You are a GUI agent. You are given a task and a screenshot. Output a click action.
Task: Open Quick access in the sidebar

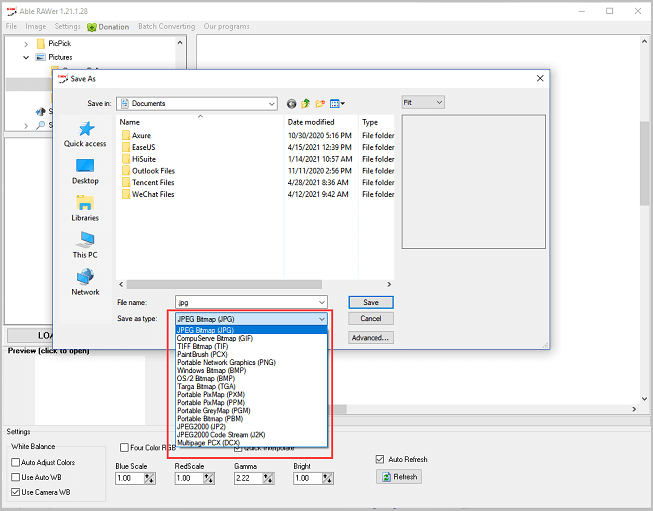[x=85, y=134]
